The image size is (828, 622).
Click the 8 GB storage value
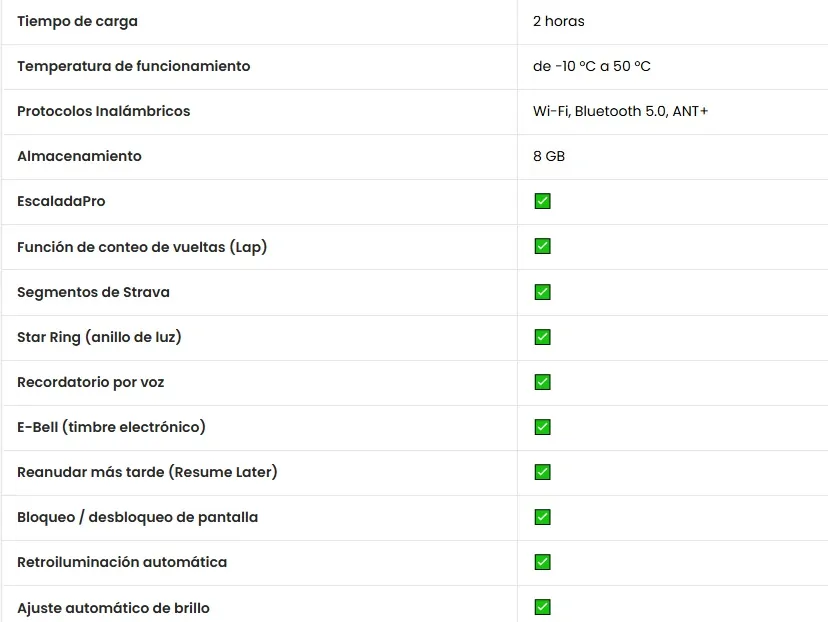tap(549, 156)
